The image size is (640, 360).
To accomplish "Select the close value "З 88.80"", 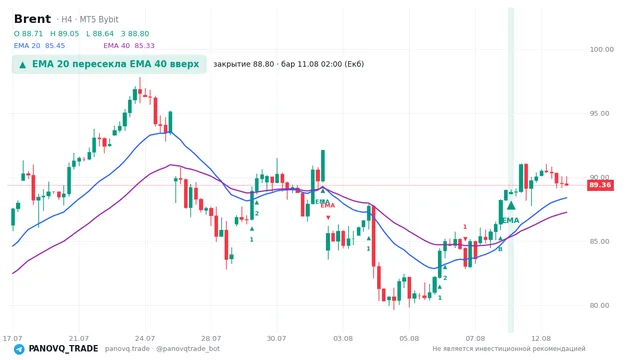I will [135, 33].
